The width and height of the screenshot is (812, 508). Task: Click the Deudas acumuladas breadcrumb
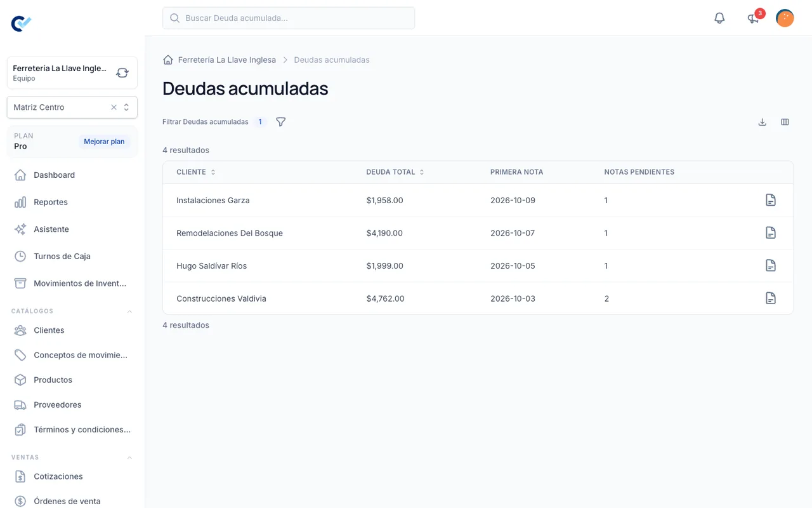coord(332,60)
